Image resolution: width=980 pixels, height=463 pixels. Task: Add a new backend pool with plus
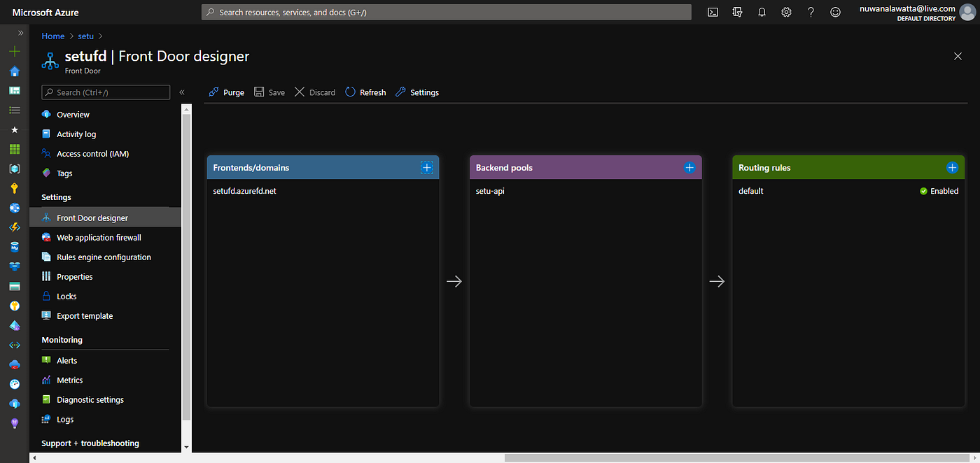(x=689, y=167)
